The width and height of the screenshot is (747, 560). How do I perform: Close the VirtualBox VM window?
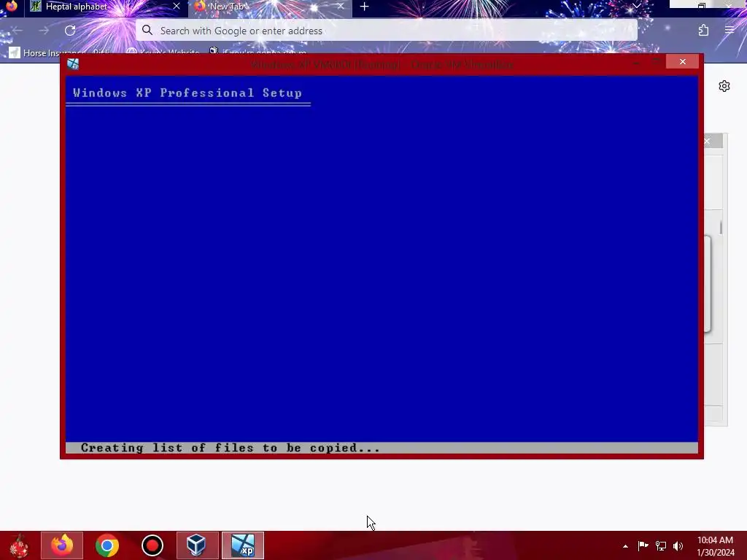pyautogui.click(x=682, y=62)
